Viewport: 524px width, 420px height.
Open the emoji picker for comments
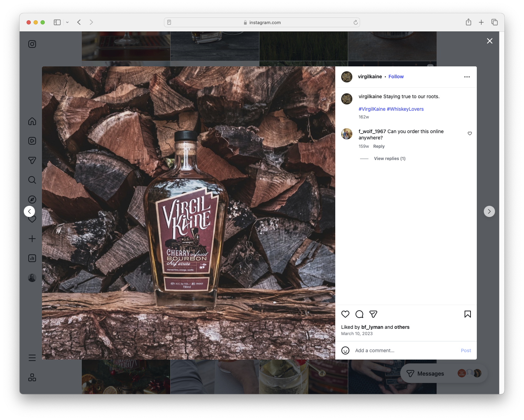[x=345, y=350]
